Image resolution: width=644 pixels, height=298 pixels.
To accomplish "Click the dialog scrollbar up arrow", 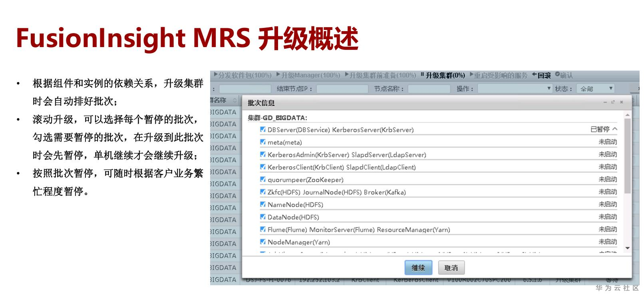I will pyautogui.click(x=627, y=115).
